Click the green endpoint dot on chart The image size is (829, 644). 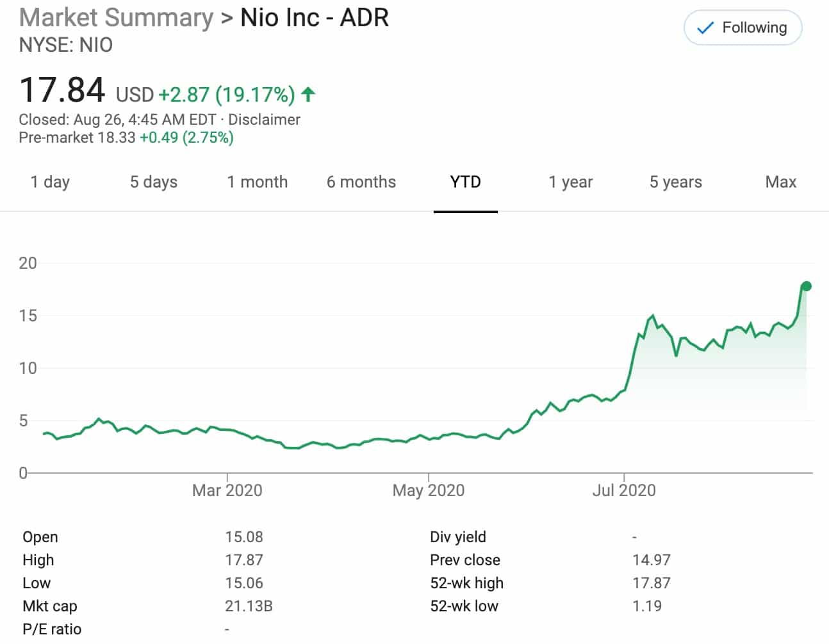click(807, 286)
